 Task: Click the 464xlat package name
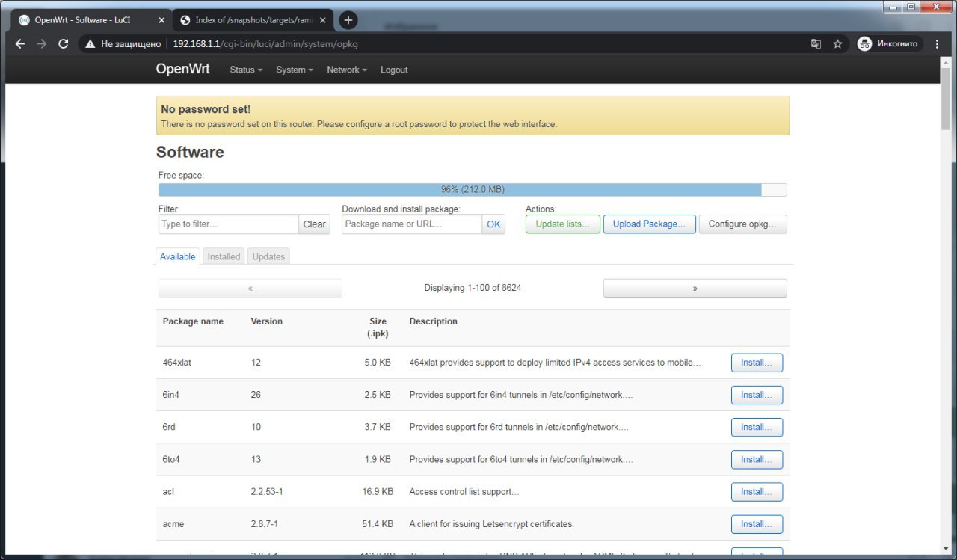(x=177, y=363)
